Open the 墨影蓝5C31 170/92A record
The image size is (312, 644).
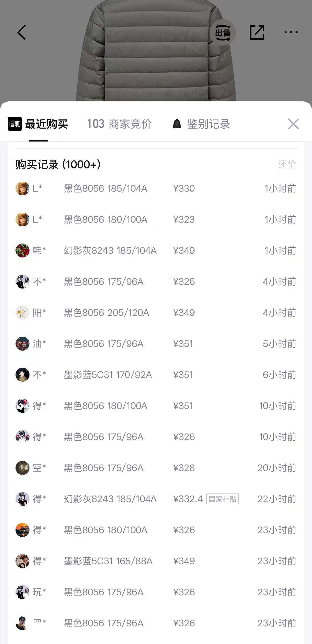pos(156,375)
